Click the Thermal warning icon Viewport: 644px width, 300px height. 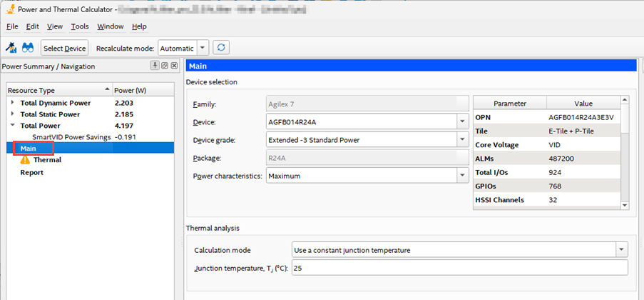click(x=26, y=160)
